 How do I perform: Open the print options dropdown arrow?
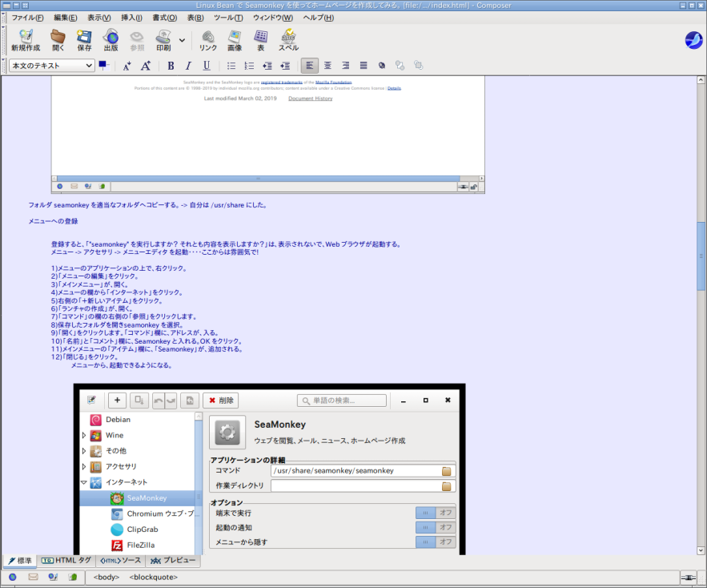coord(182,40)
